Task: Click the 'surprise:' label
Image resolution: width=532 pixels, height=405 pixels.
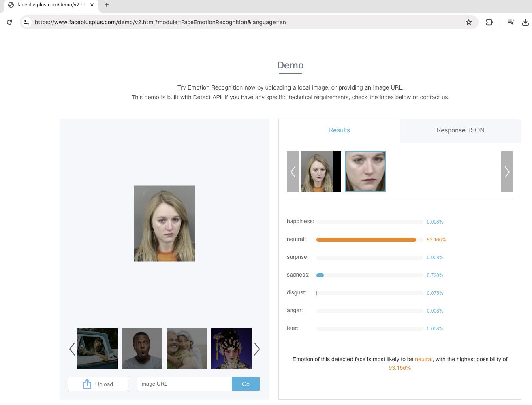Action: [x=298, y=257]
